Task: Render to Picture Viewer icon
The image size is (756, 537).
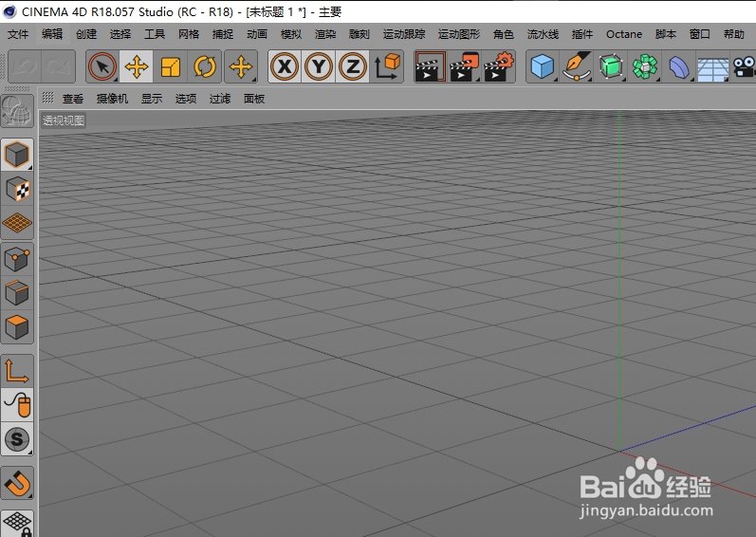Action: pos(464,66)
